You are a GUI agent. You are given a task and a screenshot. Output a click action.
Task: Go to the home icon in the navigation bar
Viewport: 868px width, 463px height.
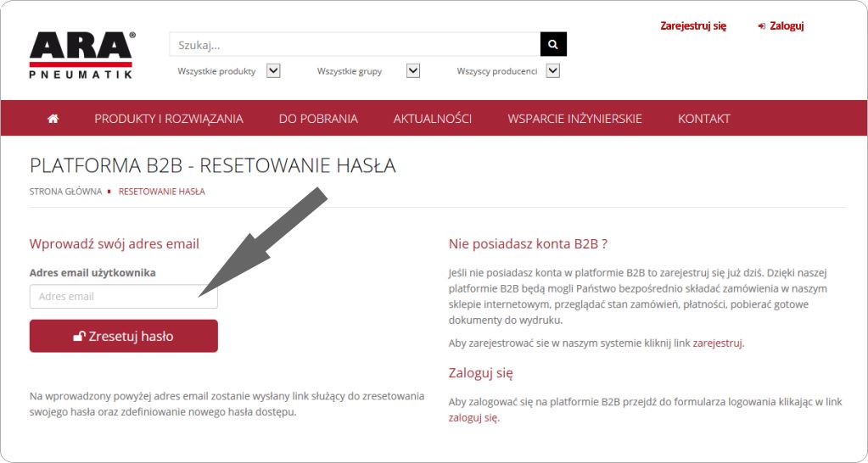(x=53, y=119)
